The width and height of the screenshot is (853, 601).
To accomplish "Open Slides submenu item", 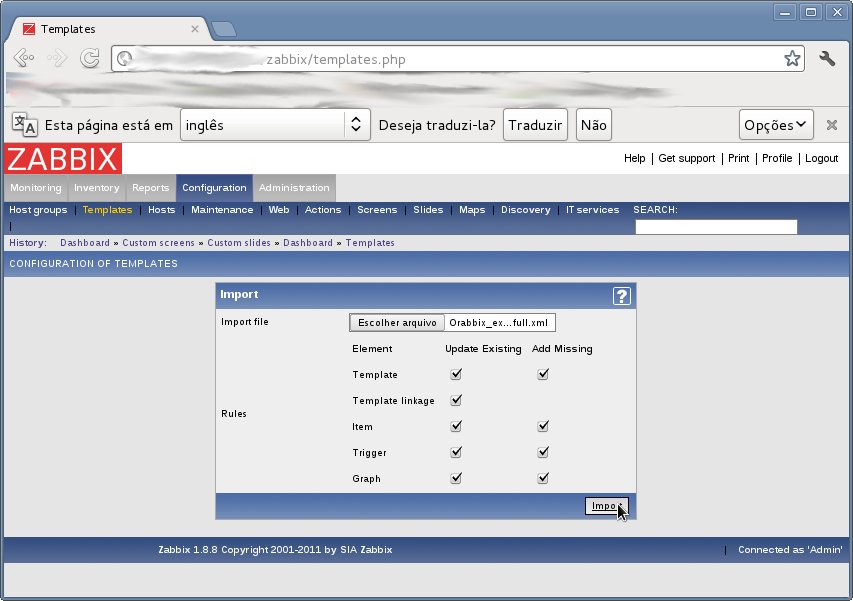I will (428, 210).
